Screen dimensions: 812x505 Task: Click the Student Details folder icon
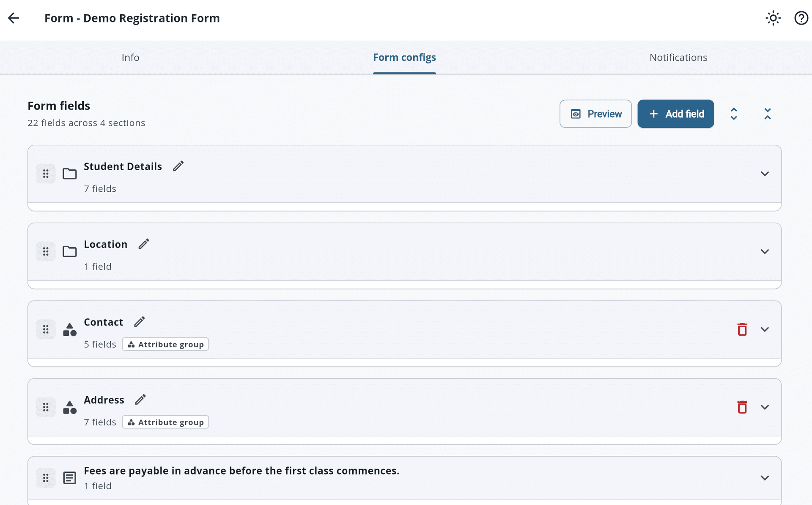point(70,174)
